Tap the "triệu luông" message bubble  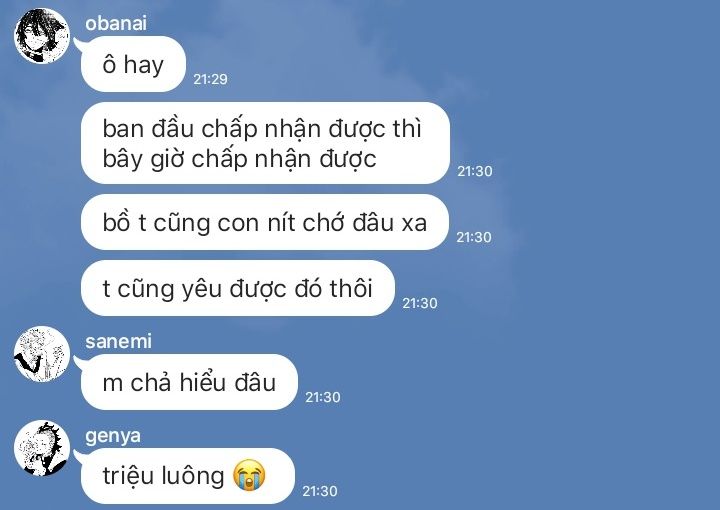(188, 476)
